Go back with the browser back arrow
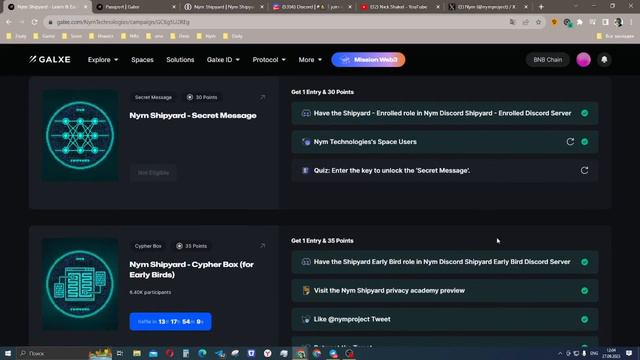Image resolution: width=640 pixels, height=360 pixels. tap(9, 22)
